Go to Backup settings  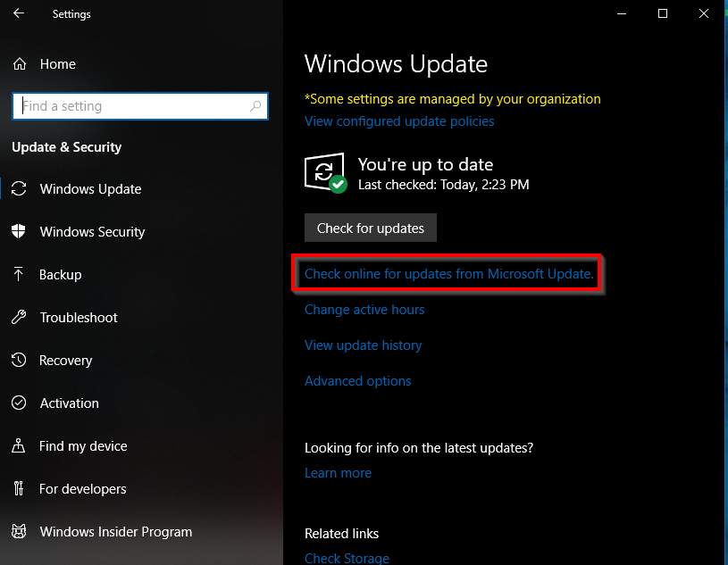(61, 275)
